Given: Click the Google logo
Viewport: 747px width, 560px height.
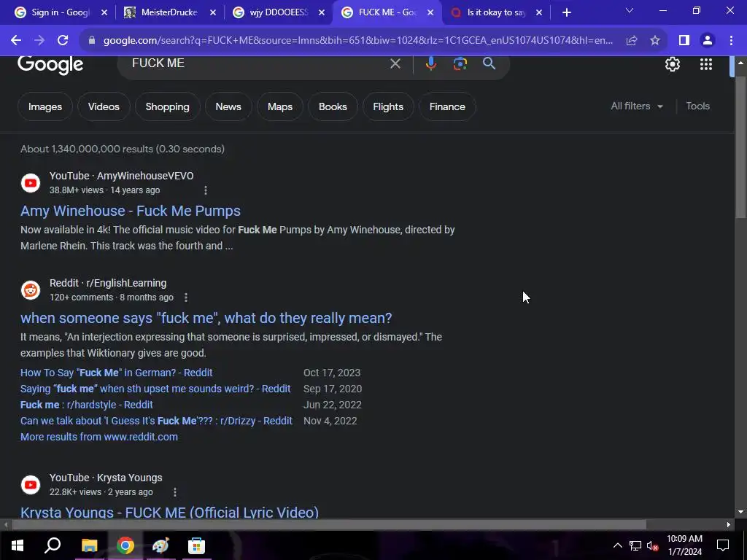Looking at the screenshot, I should 50,65.
